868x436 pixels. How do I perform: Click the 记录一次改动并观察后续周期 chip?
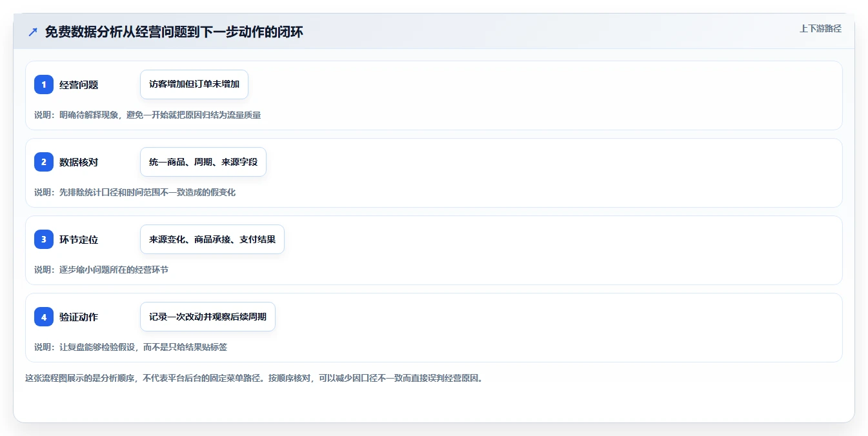tap(208, 317)
